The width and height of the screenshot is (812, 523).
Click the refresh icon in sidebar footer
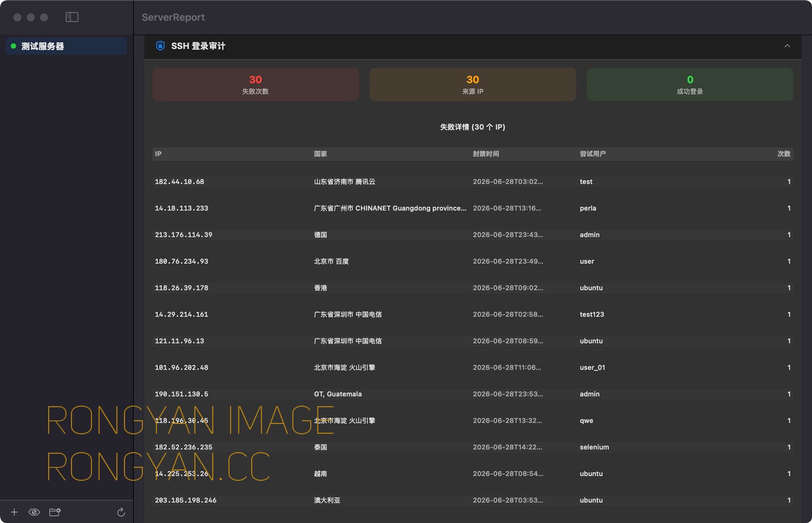coord(121,512)
